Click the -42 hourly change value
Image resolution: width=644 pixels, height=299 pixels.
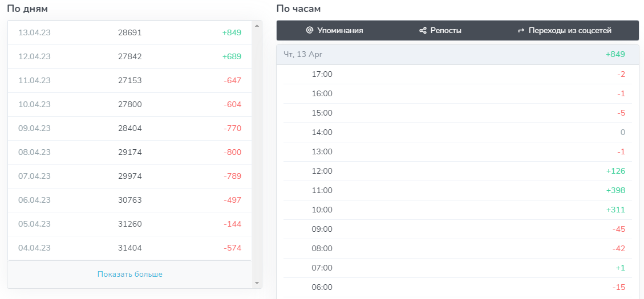(x=618, y=248)
